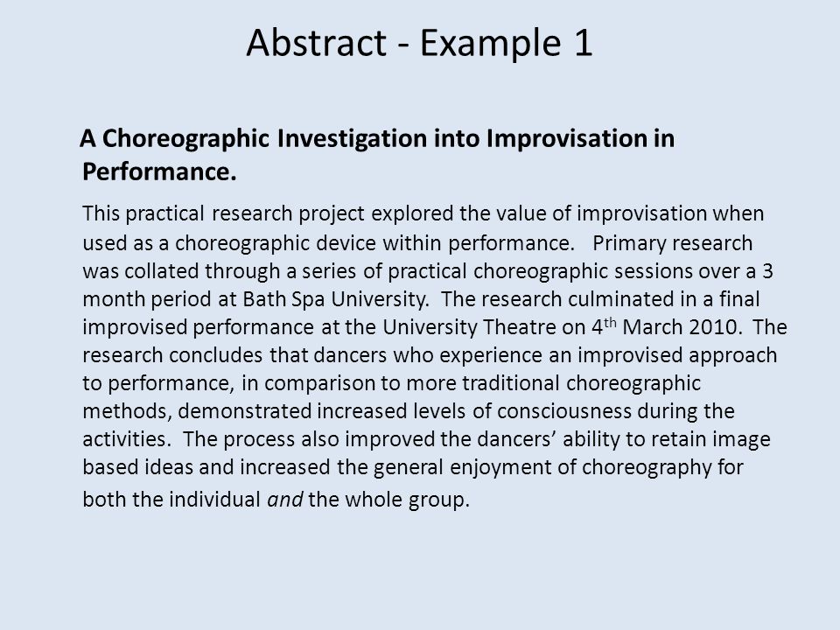Click the phrase 'improvised performance'

(199, 326)
